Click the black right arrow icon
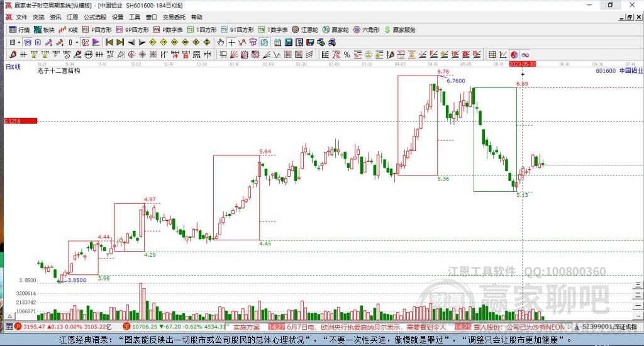This screenshot has height=346, width=644. coord(142,42)
